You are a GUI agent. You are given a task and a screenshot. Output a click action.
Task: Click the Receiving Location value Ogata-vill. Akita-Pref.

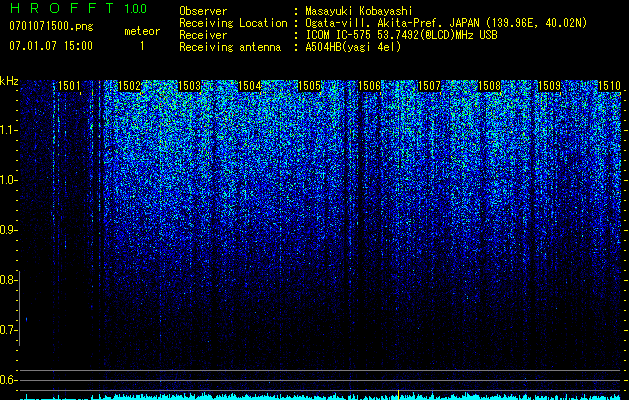click(x=375, y=23)
